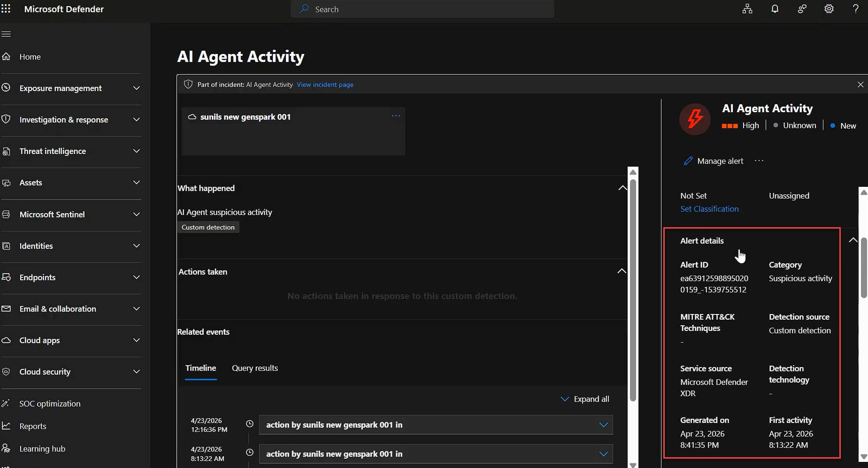
Task: Collapse navigation with the hamburger menu icon
Action: click(x=6, y=34)
